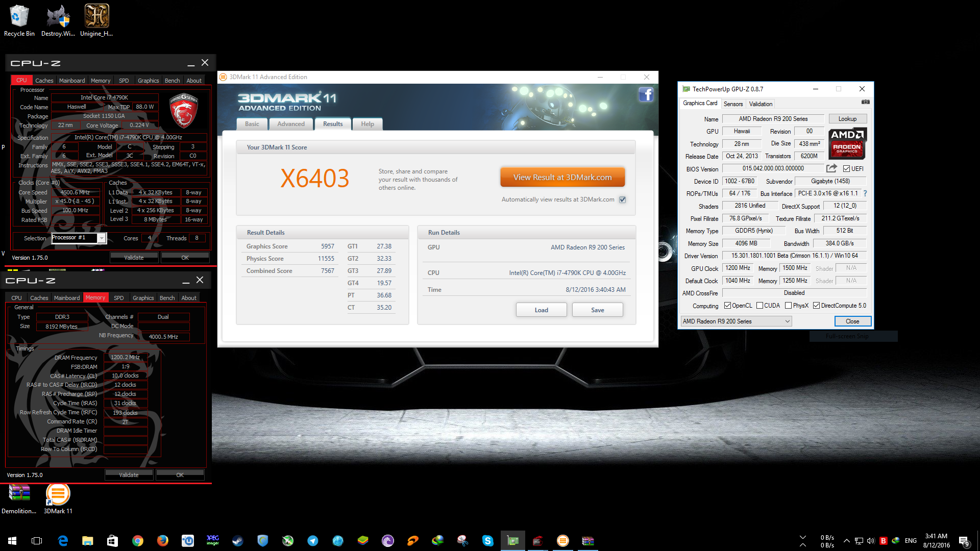The width and height of the screenshot is (980, 551).
Task: Open the JPEG Imager taskbar icon
Action: coord(212,541)
